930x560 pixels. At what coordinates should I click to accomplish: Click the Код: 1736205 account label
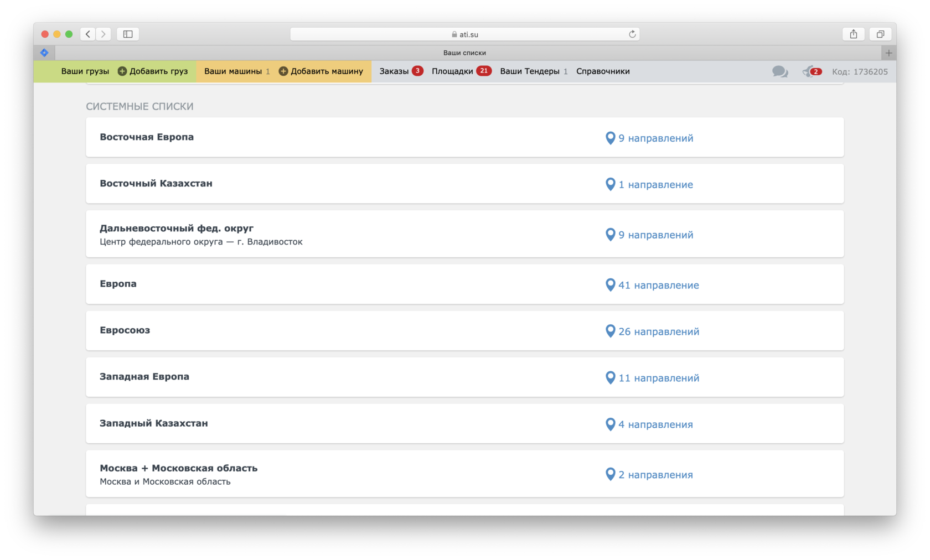pyautogui.click(x=860, y=72)
